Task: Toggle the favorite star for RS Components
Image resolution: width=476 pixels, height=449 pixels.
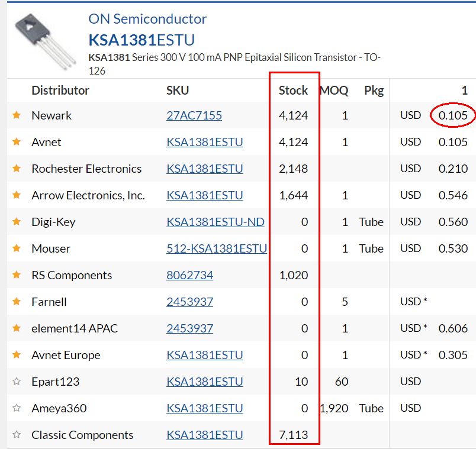Action: click(17, 275)
